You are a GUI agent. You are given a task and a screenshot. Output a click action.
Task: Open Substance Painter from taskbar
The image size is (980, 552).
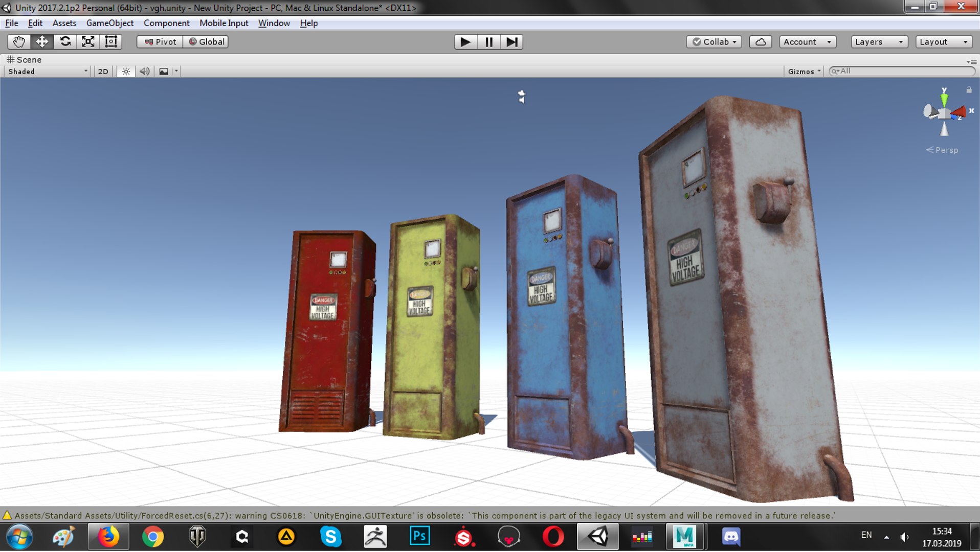464,537
